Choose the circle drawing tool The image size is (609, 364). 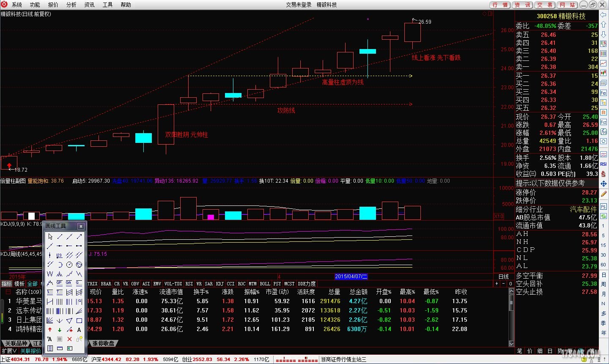click(x=69, y=265)
